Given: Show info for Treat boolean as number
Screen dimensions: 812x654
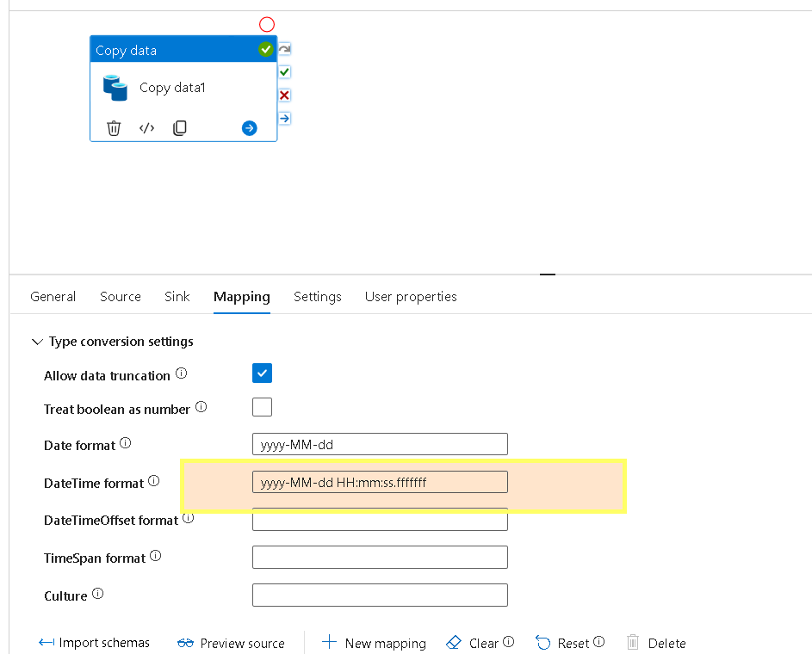Looking at the screenshot, I should point(201,407).
